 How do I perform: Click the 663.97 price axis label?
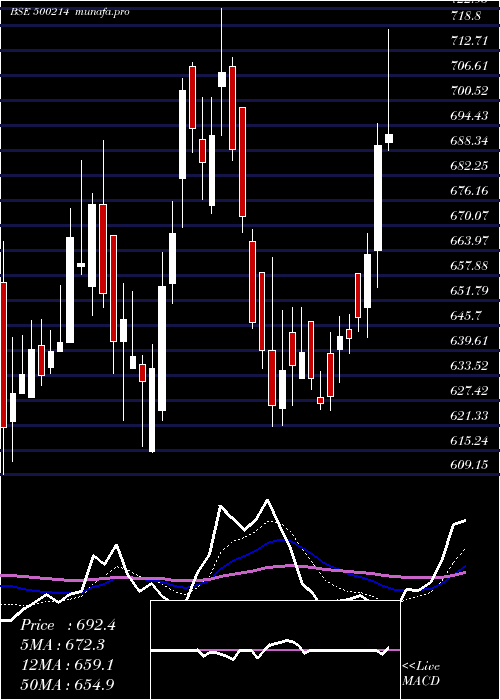point(468,241)
